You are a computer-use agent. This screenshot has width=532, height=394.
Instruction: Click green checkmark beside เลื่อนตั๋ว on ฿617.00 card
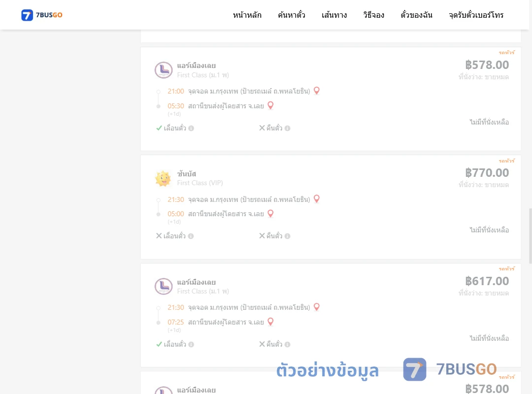pyautogui.click(x=159, y=344)
